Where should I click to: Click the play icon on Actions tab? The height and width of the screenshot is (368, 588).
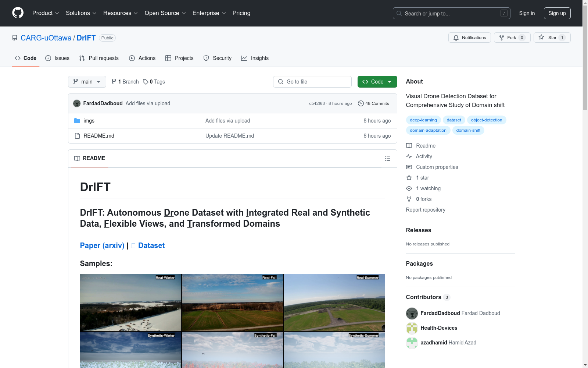[132, 58]
